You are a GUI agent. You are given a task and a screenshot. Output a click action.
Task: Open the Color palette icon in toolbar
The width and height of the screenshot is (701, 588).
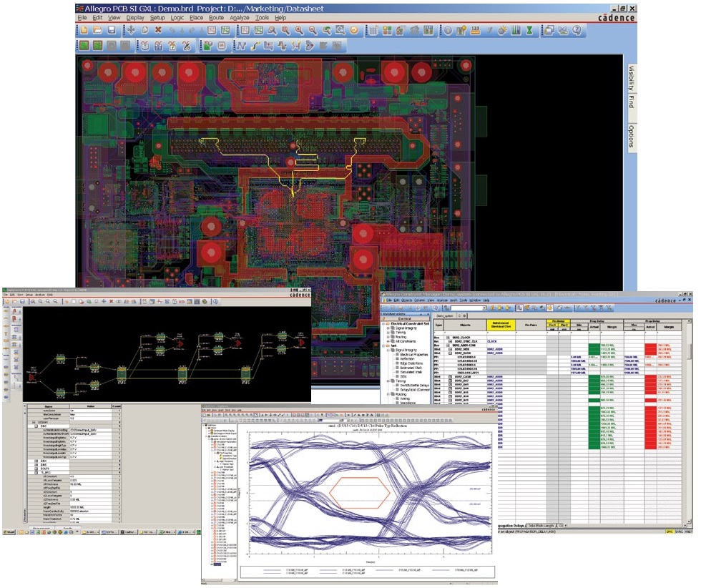point(387,30)
